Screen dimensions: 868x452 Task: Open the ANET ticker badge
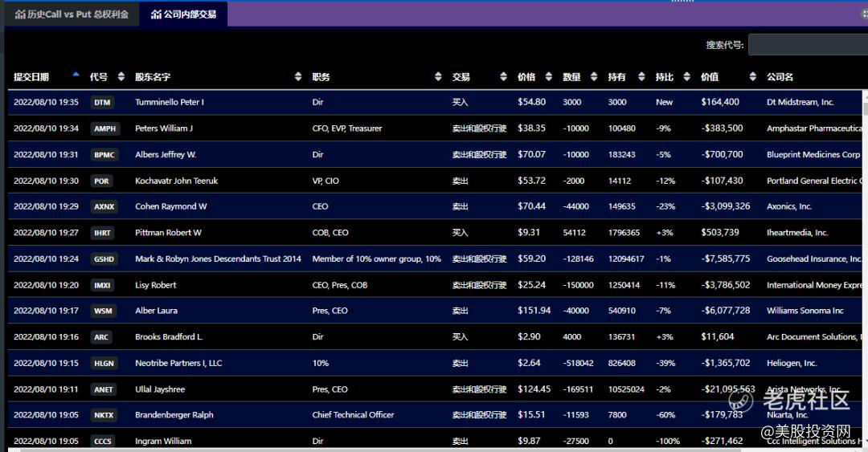(104, 389)
